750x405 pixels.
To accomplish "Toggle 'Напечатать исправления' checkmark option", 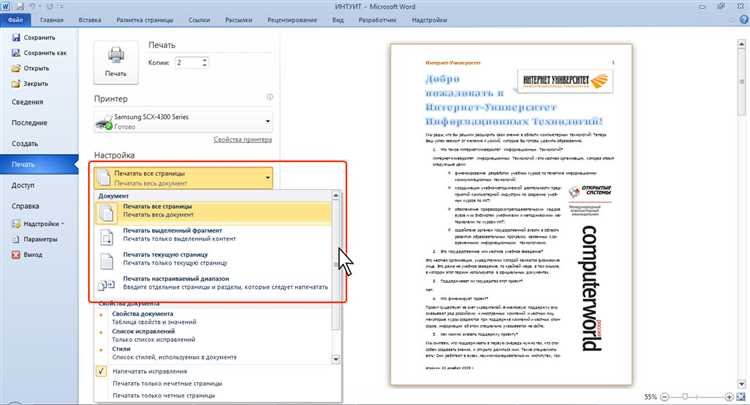I will coord(101,369).
